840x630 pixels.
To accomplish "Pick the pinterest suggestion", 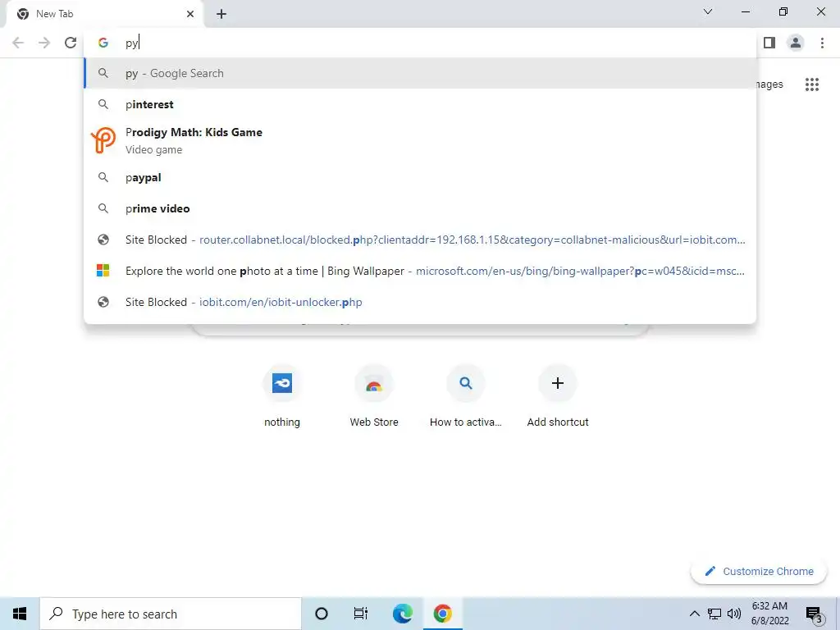I will (x=420, y=104).
